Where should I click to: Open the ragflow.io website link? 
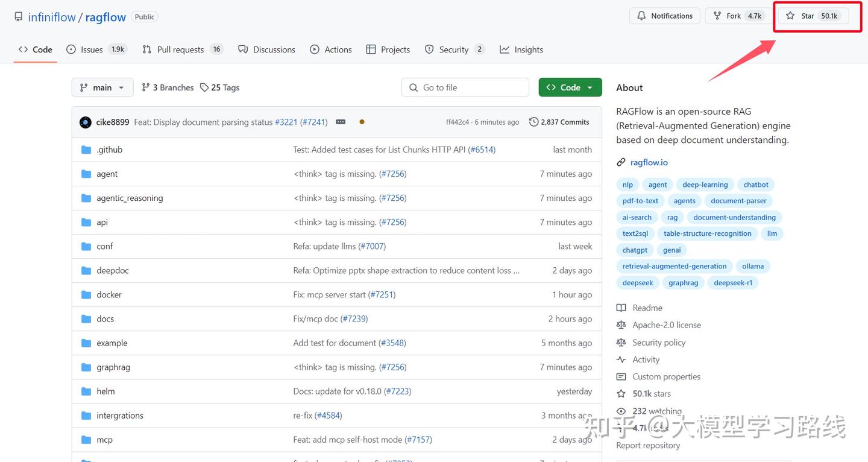tap(649, 162)
